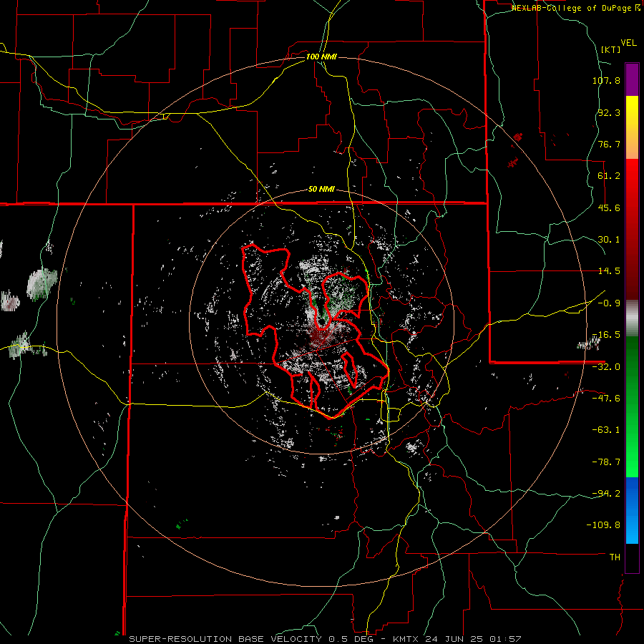Viewport: 644px width, 644px height.
Task: Click the purple segment of the velocity color bar
Action: point(632,79)
